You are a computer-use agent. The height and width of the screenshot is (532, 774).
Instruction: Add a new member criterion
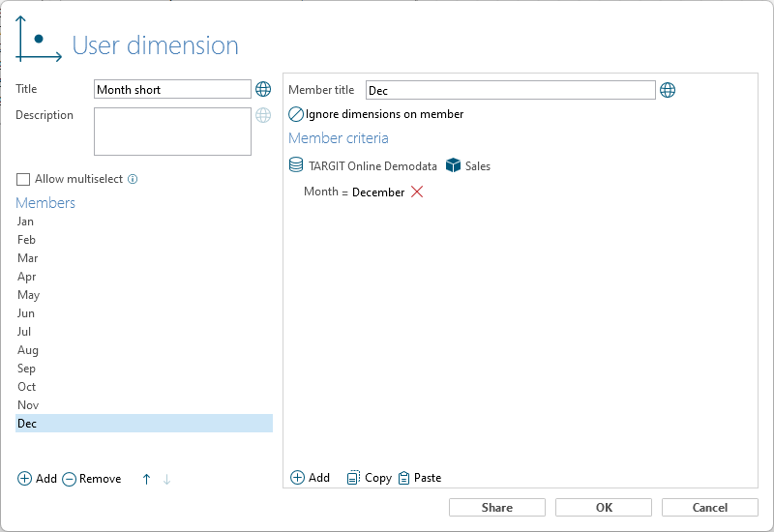click(x=310, y=478)
